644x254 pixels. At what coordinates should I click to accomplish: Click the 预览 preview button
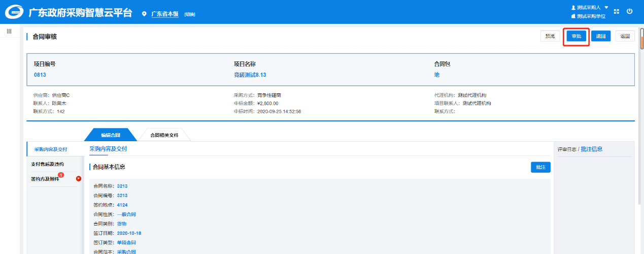click(550, 36)
